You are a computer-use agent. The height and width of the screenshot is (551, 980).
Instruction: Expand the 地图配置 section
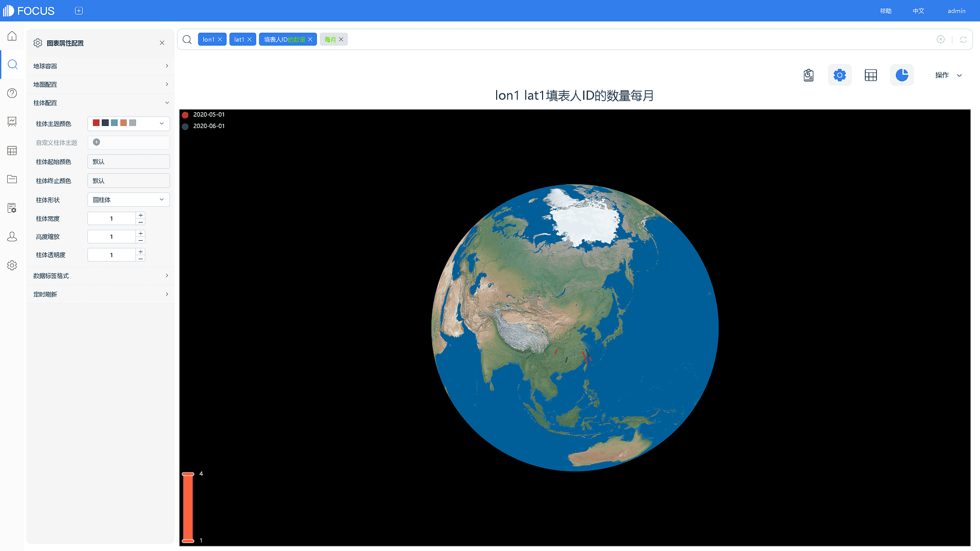(101, 84)
